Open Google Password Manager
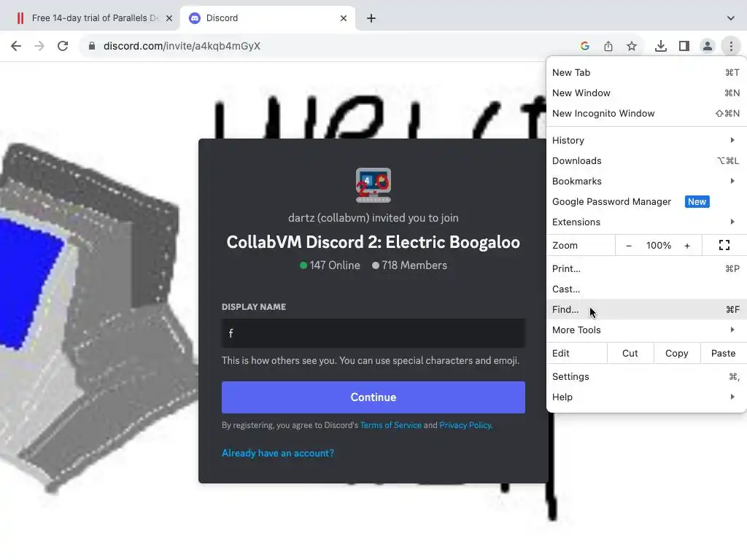Image resolution: width=747 pixels, height=560 pixels. pyautogui.click(x=646, y=201)
